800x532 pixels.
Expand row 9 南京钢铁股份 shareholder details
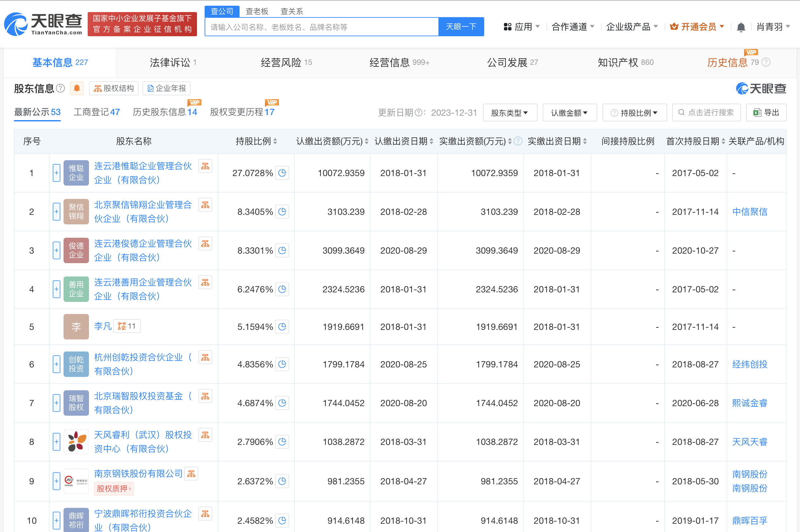coord(57,481)
